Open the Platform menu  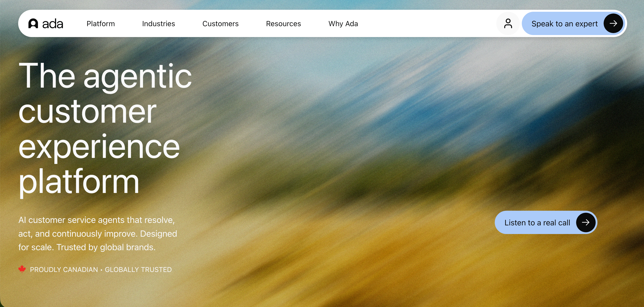100,24
